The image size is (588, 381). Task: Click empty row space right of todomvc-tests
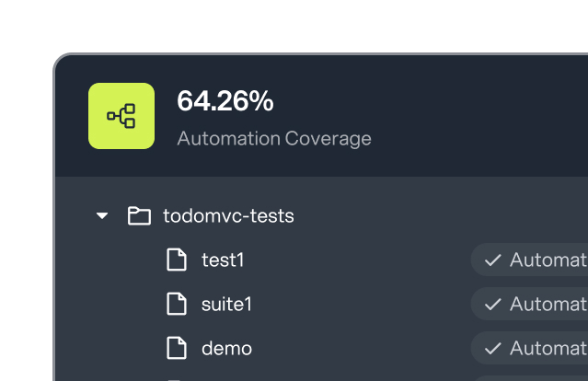coord(439,216)
